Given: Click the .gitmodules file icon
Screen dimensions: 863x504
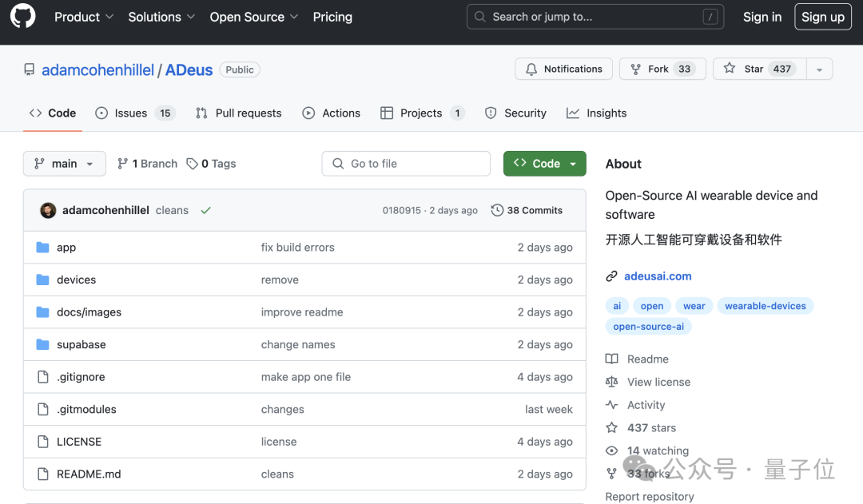Looking at the screenshot, I should click(x=43, y=410).
